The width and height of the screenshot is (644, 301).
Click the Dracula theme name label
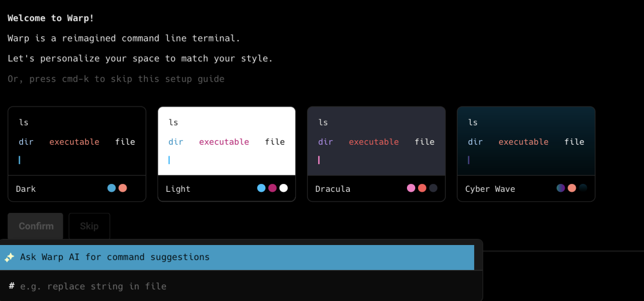(333, 189)
